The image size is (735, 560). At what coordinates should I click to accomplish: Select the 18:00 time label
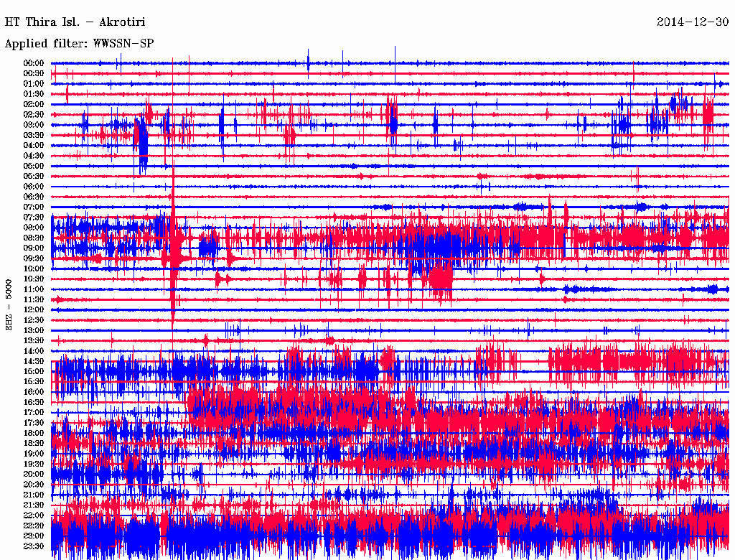34,434
